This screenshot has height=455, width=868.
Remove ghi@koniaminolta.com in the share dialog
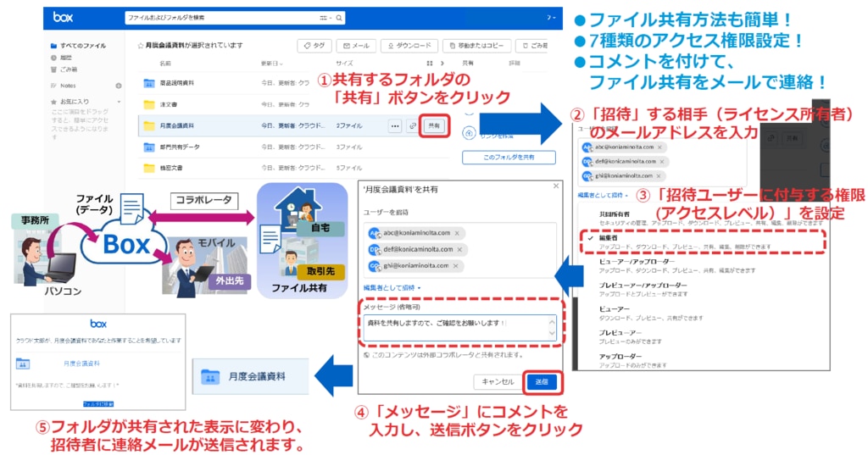coord(455,266)
